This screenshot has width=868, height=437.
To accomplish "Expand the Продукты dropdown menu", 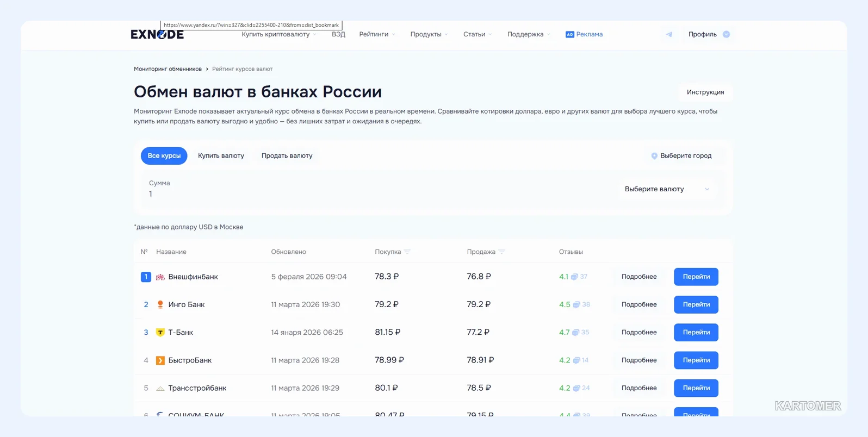I will [x=429, y=34].
